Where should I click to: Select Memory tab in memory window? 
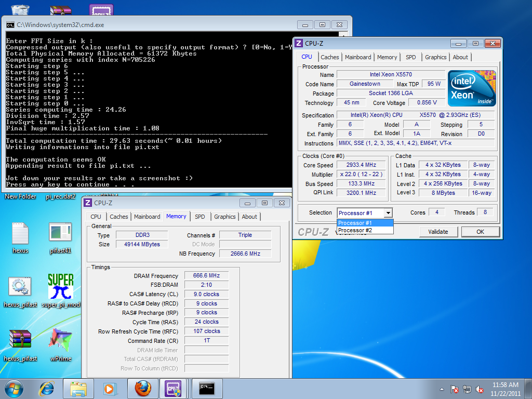pyautogui.click(x=176, y=216)
